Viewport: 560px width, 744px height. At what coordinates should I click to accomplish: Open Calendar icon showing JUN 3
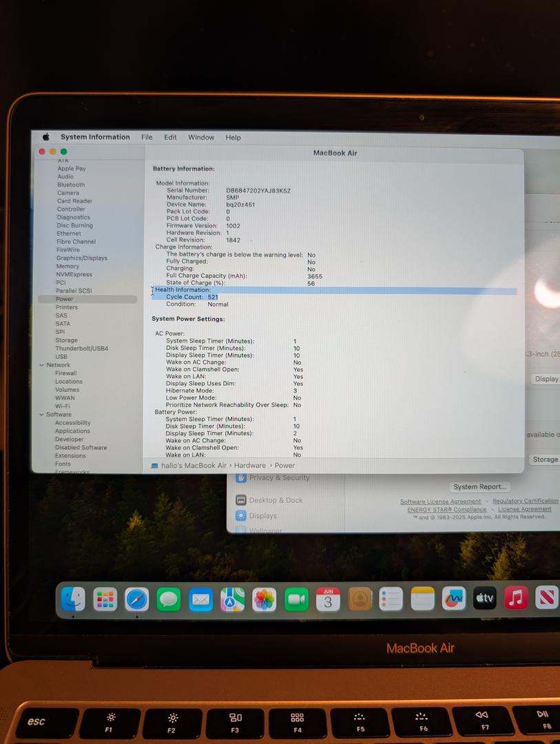pyautogui.click(x=328, y=599)
